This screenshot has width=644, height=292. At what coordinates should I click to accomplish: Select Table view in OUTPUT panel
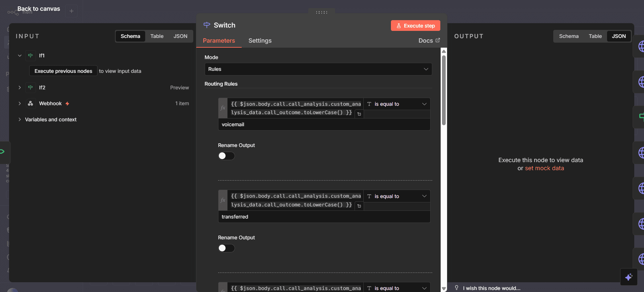click(595, 36)
